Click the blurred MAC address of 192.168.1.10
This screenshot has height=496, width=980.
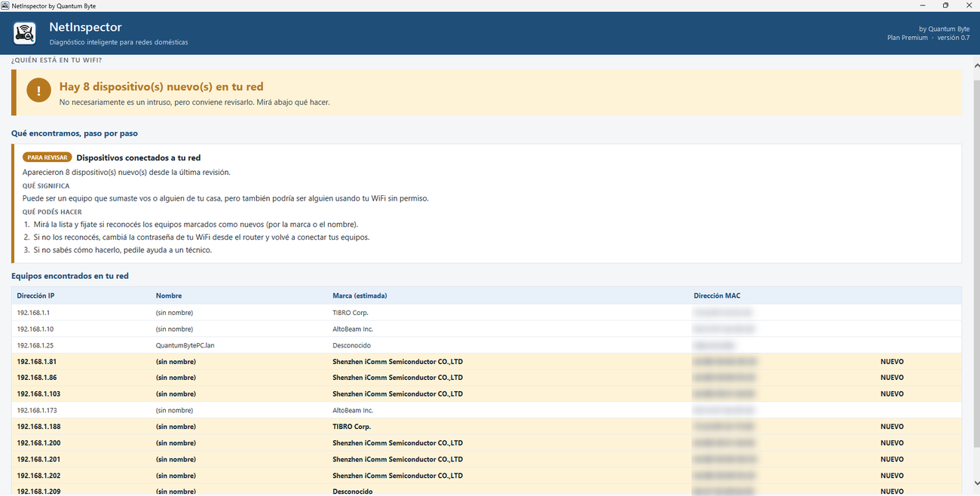point(723,329)
